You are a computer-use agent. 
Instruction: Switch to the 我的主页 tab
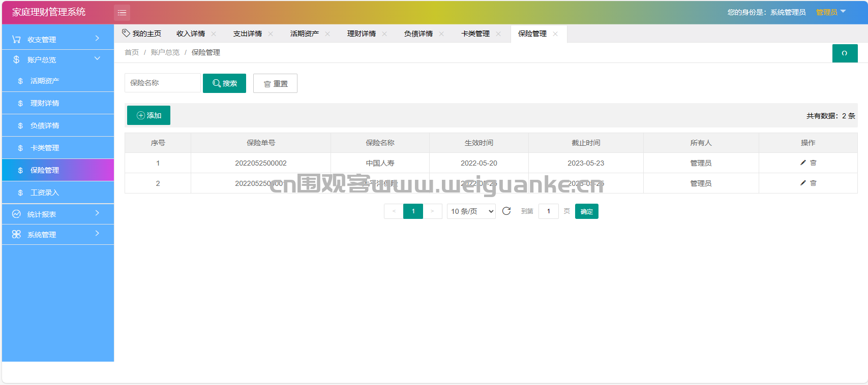tap(142, 34)
